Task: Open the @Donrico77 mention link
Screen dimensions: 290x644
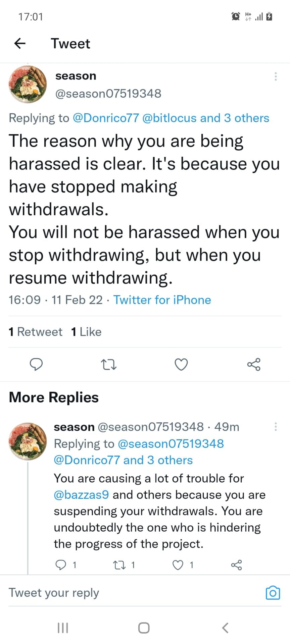Action: coord(106,118)
